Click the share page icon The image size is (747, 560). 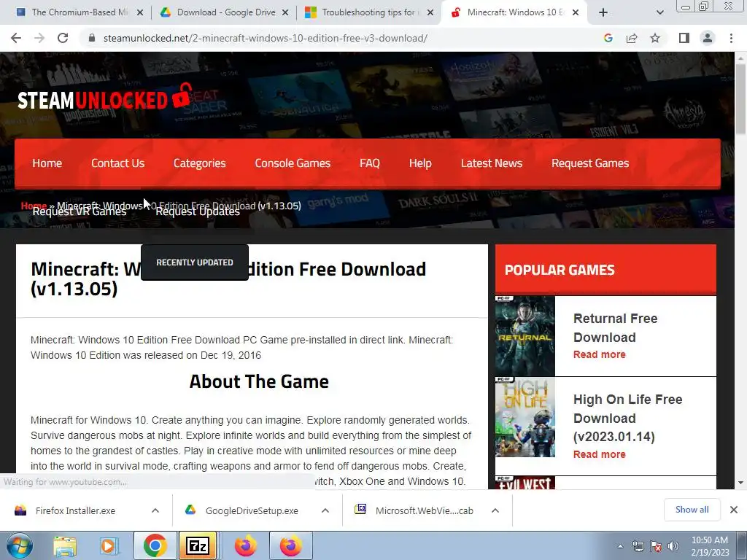pyautogui.click(x=632, y=38)
